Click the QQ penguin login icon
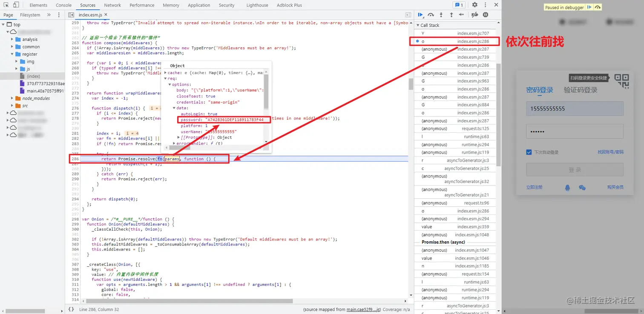The height and width of the screenshot is (314, 644). pos(567,187)
